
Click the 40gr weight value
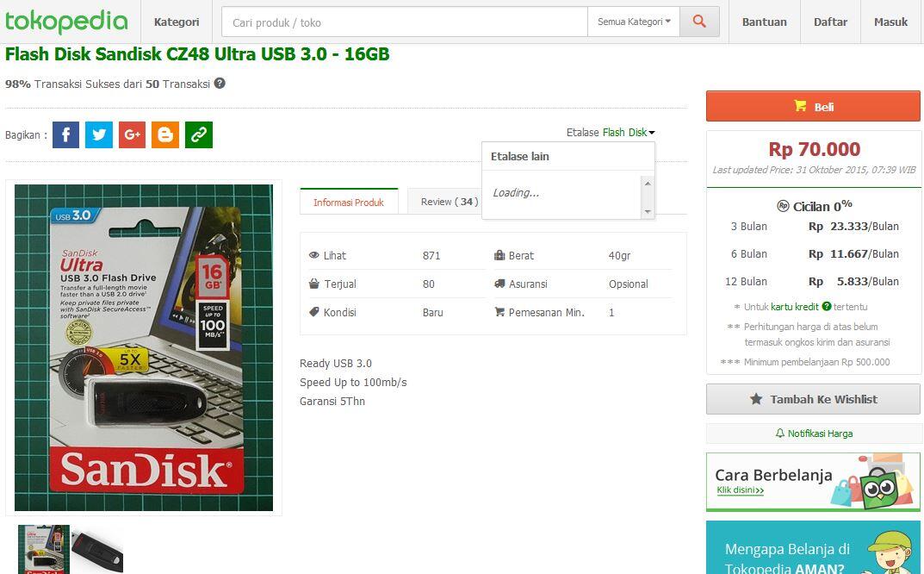coord(619,255)
